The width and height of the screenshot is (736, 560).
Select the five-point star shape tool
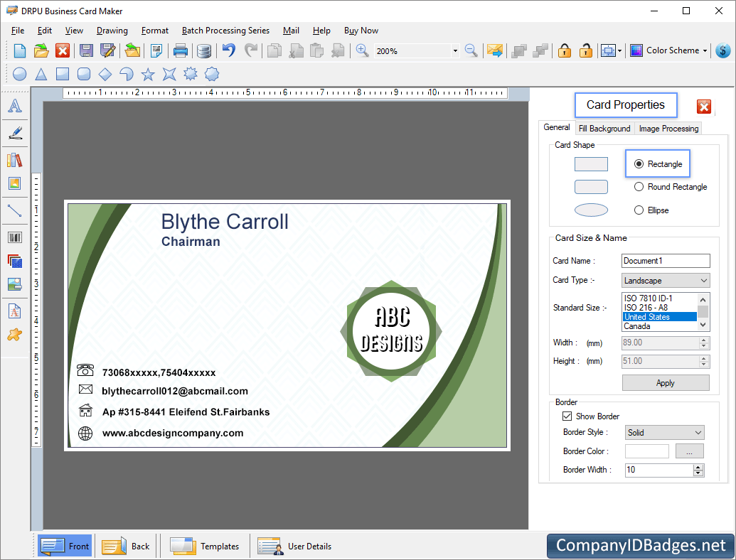tap(148, 74)
